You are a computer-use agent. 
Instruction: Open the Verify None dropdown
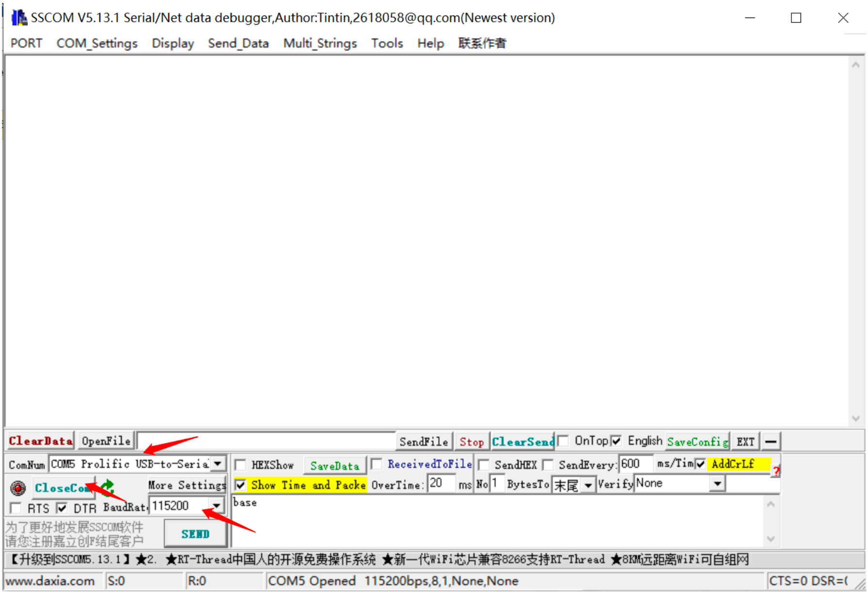coord(717,483)
